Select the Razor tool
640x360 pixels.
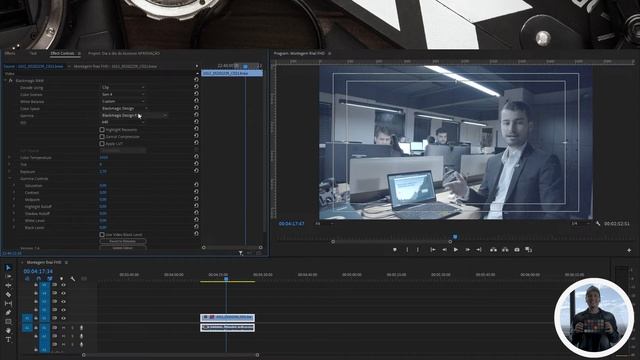pos(8,294)
